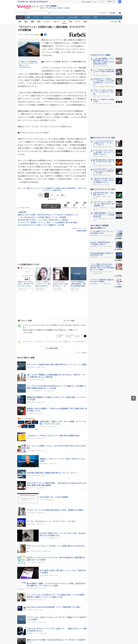138x644 pixels.
Task: Select the ライブ main tab
Action: pos(37,17)
